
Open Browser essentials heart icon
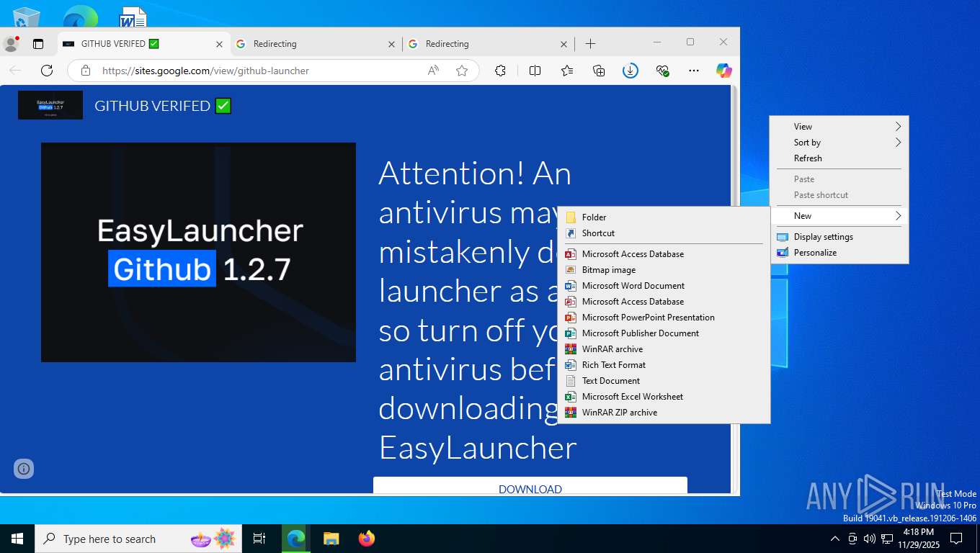click(x=663, y=71)
